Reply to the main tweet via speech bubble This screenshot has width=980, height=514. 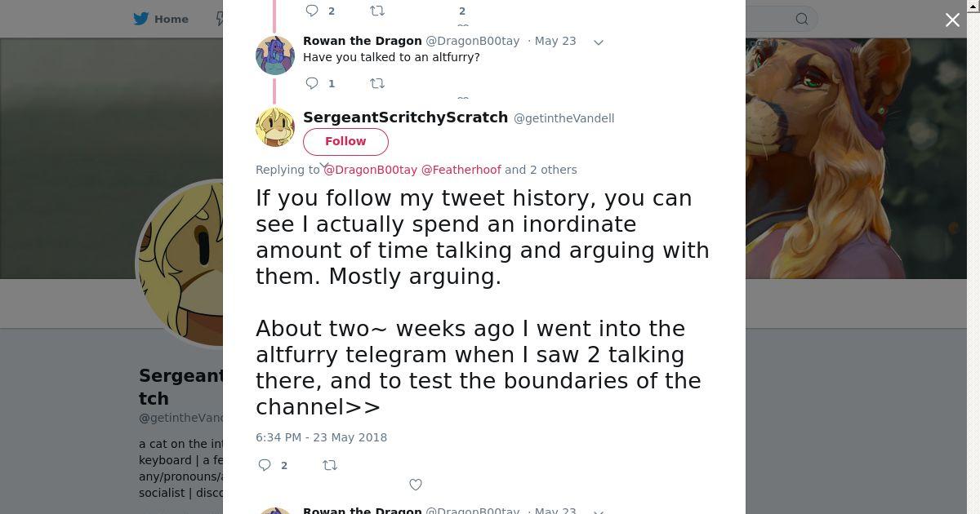tap(265, 465)
